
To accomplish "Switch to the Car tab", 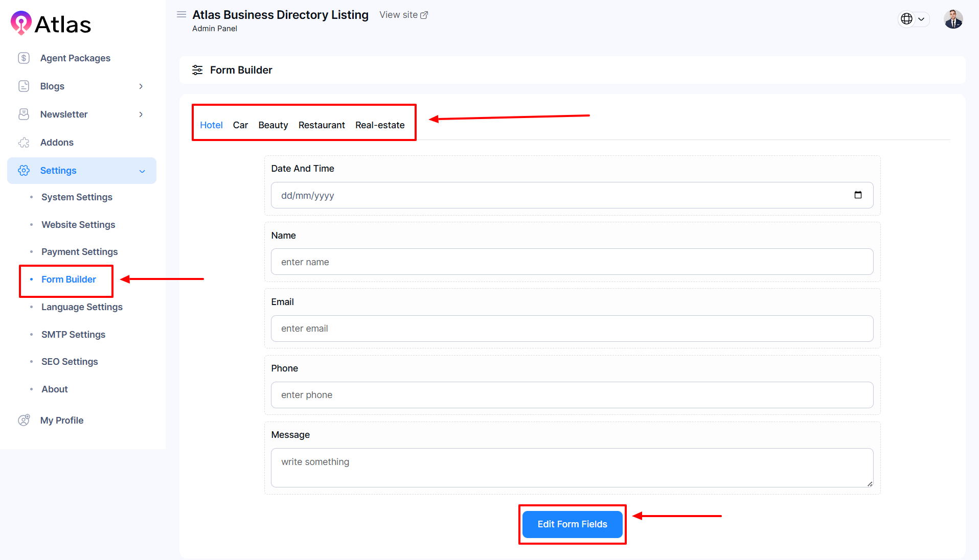I will point(240,125).
